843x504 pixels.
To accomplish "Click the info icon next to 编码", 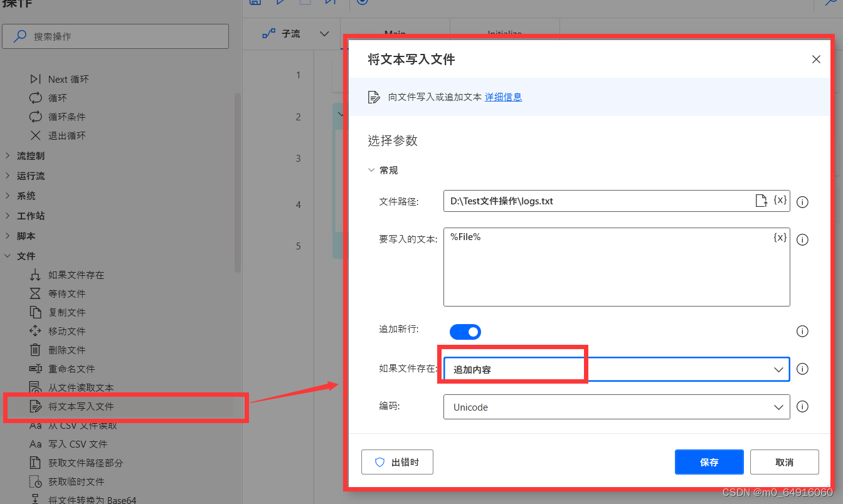I will 802,406.
